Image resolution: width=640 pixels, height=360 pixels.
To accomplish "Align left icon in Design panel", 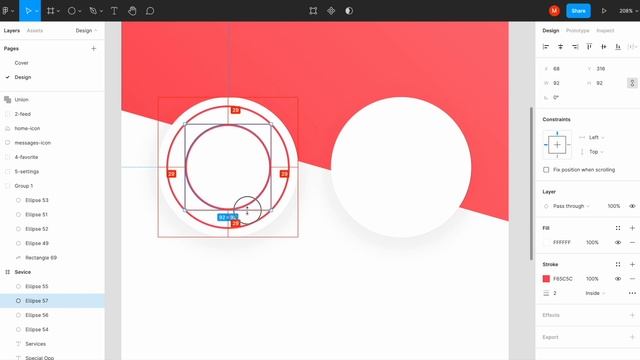I will point(546,47).
